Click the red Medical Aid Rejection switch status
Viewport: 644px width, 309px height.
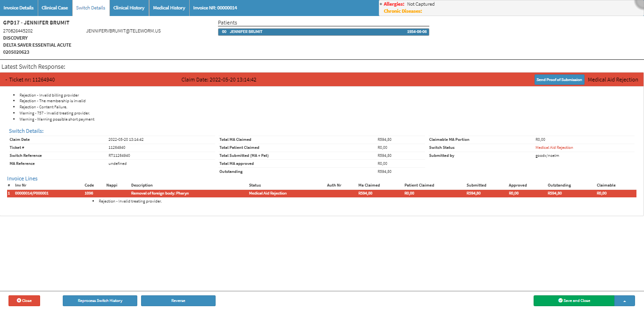click(x=554, y=147)
